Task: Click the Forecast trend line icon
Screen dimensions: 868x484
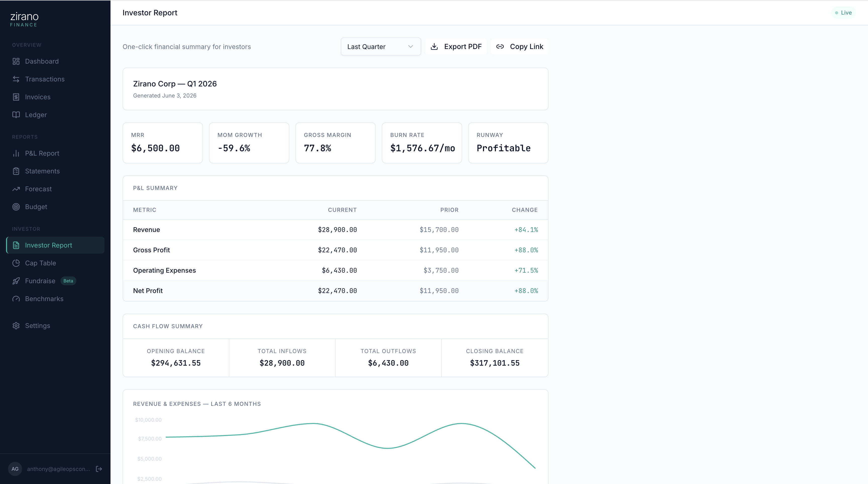Action: (x=16, y=189)
